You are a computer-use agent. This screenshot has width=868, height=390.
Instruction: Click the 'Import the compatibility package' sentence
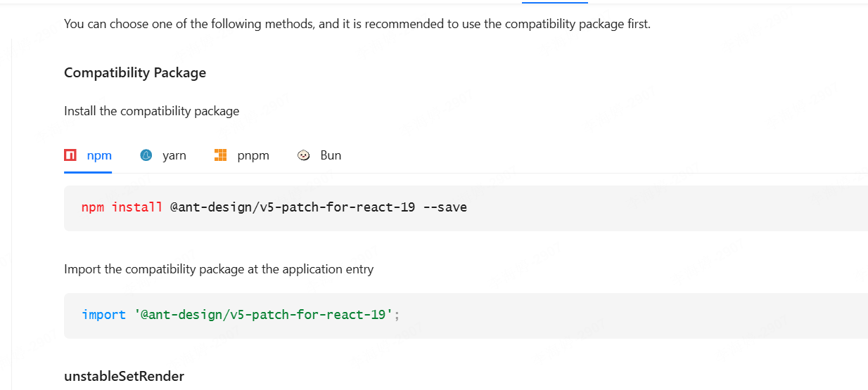click(x=219, y=269)
